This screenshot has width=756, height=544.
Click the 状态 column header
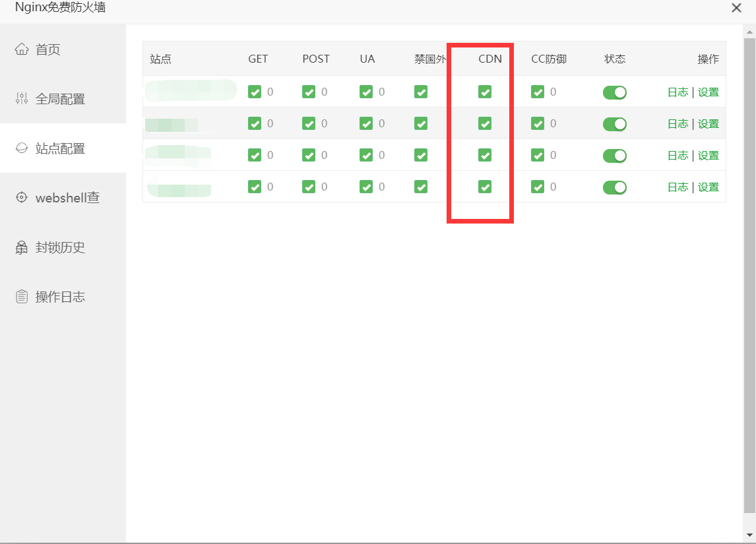(x=615, y=59)
